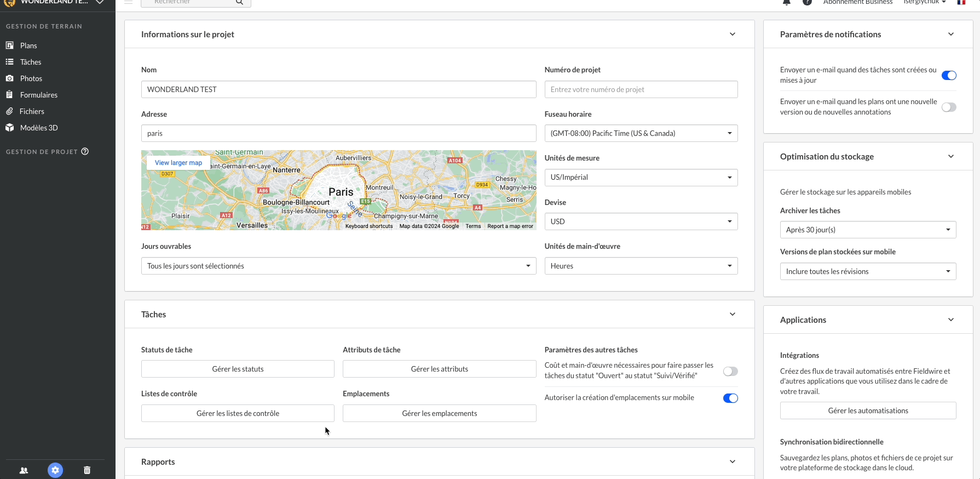This screenshot has height=479, width=980.
Task: Collapse the Optimisation du stockage panel
Action: pyautogui.click(x=951, y=157)
